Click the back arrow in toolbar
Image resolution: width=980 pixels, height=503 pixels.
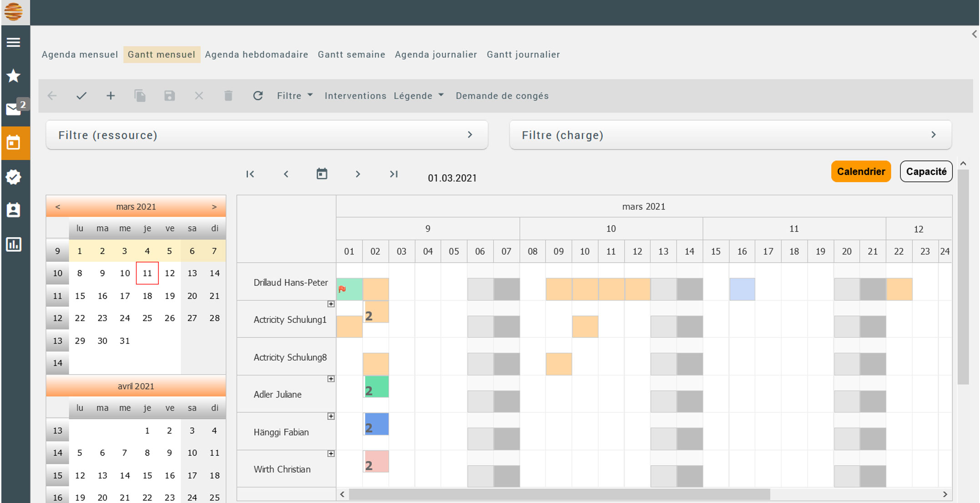point(52,96)
